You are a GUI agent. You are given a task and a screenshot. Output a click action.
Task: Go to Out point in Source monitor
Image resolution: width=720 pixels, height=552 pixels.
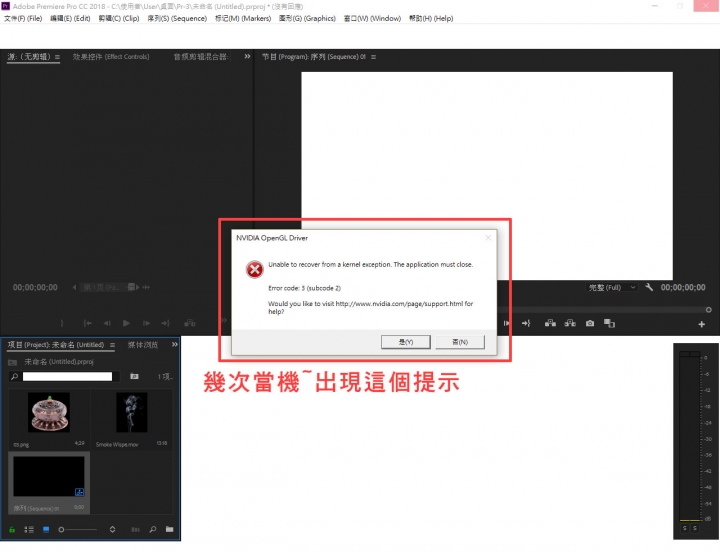click(x=166, y=323)
